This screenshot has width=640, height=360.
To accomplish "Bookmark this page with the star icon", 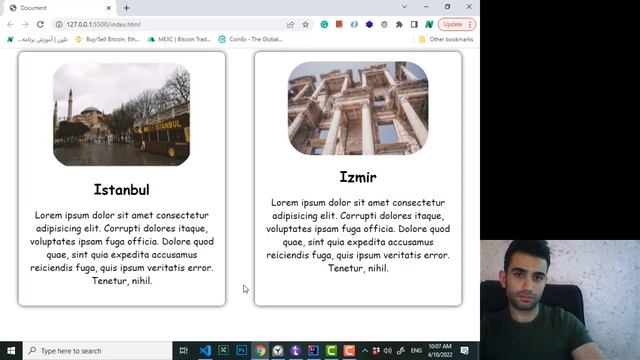I will [305, 24].
